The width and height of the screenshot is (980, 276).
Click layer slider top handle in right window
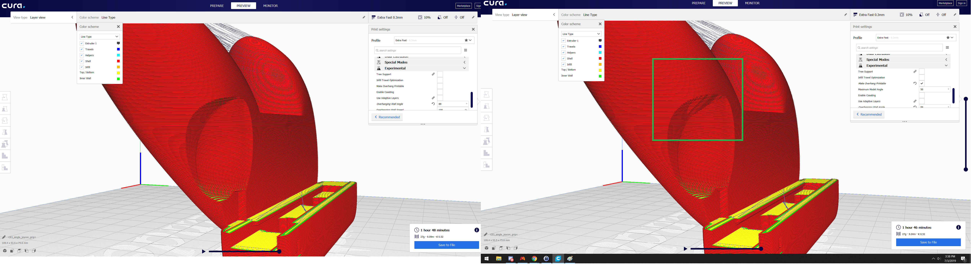tap(965, 99)
